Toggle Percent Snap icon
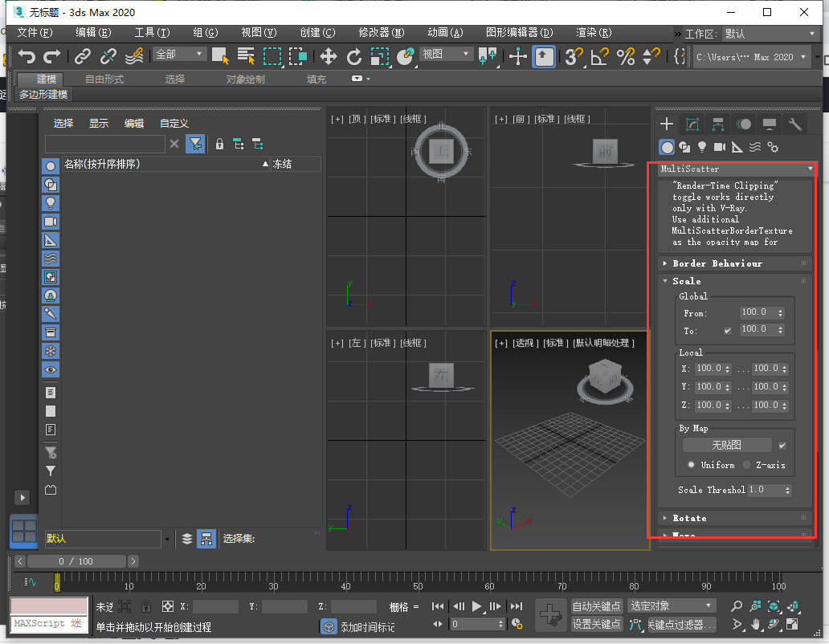 tap(626, 56)
